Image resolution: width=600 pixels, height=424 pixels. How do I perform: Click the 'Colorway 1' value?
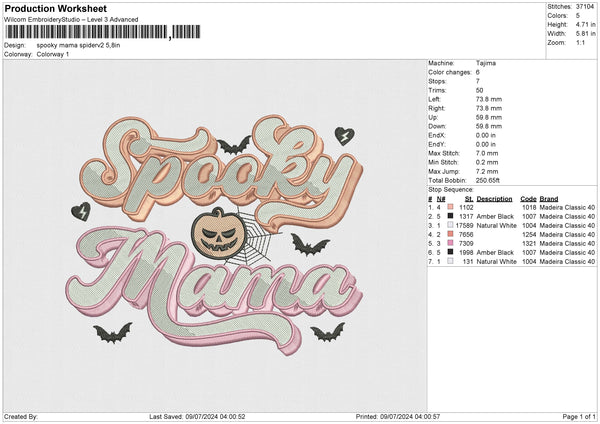pos(53,54)
